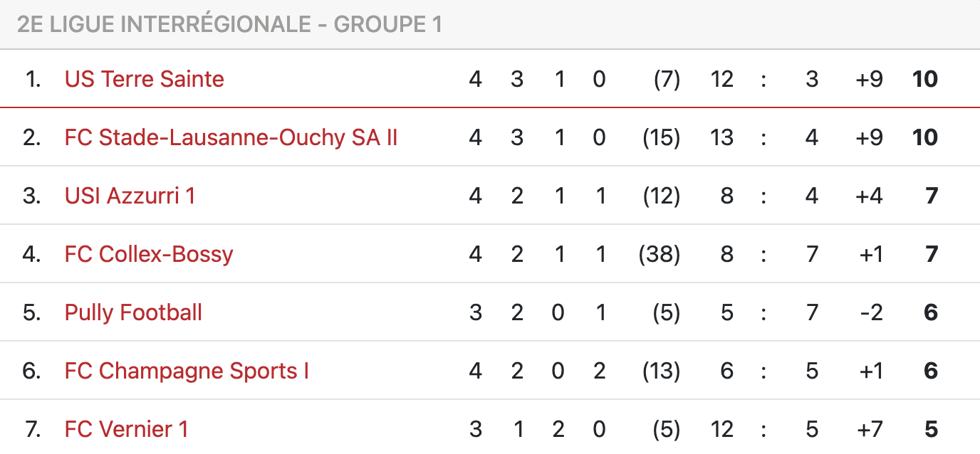This screenshot has height=454, width=980.
Task: Open the FC Collex-Bossy team link
Action: coord(149,254)
